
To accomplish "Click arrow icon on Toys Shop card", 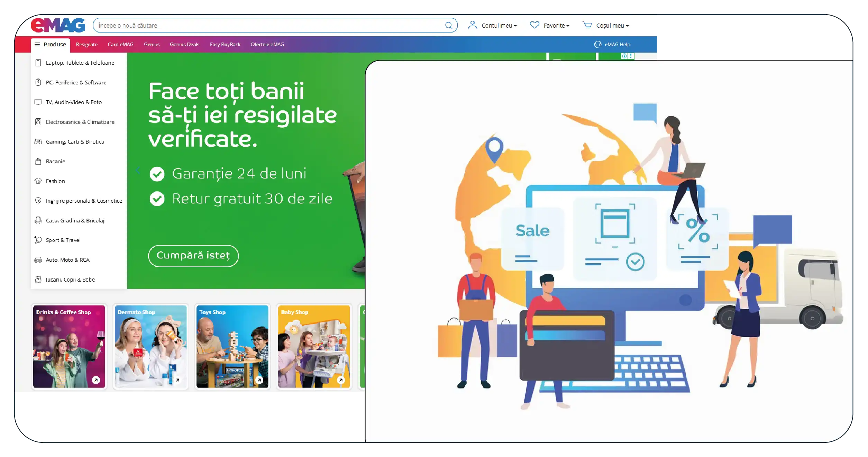I will pyautogui.click(x=259, y=380).
